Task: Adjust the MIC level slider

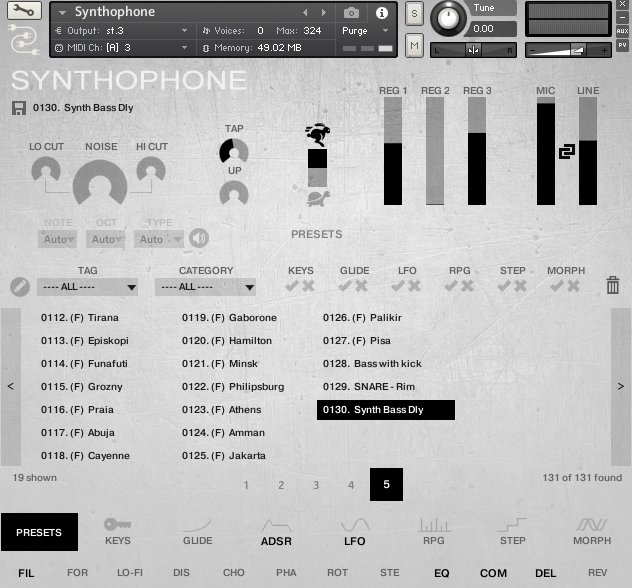Action: [546, 152]
